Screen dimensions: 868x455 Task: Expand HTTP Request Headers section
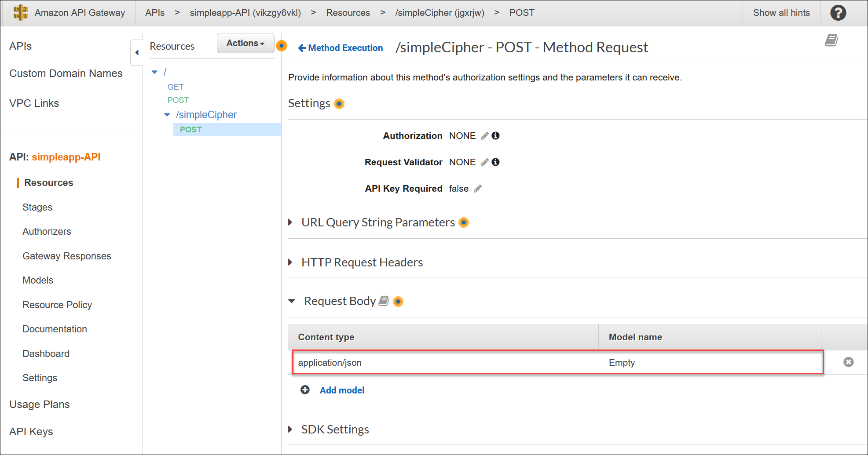coord(290,262)
